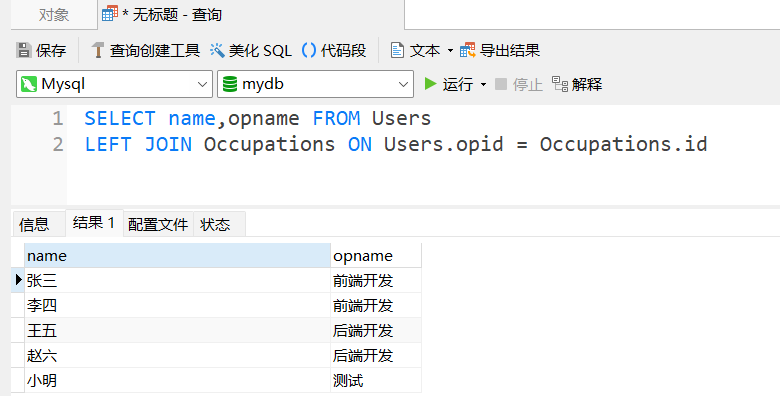The height and width of the screenshot is (396, 780).
Task: Open the Code Snippet (代码段) panel
Action: pos(334,50)
